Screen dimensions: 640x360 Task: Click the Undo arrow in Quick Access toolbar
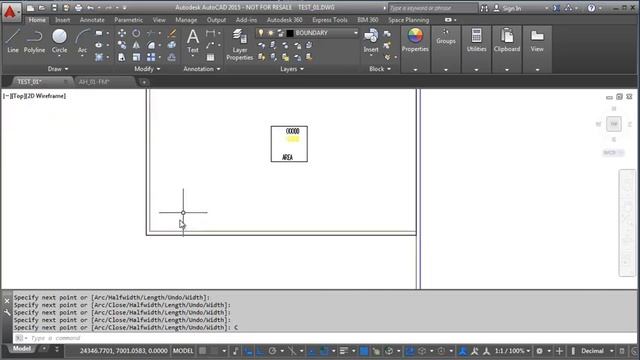(90, 8)
